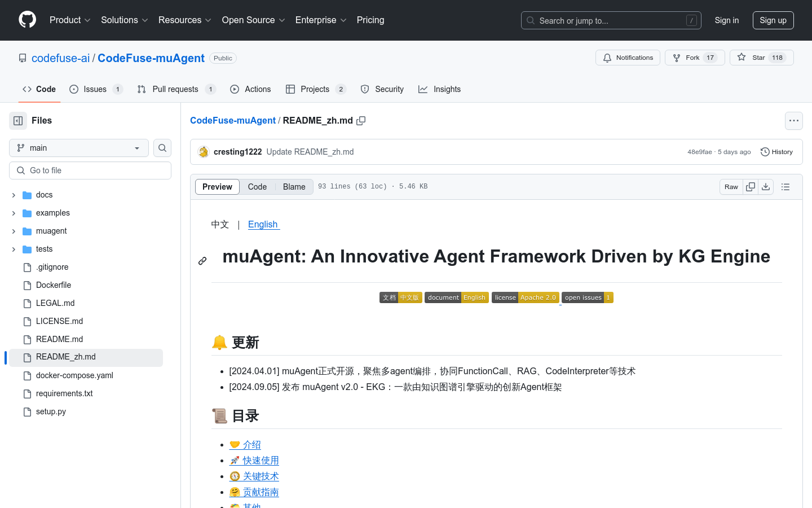Expand the examples folder chevron
Screen dimensions: 812x508
tap(14, 213)
